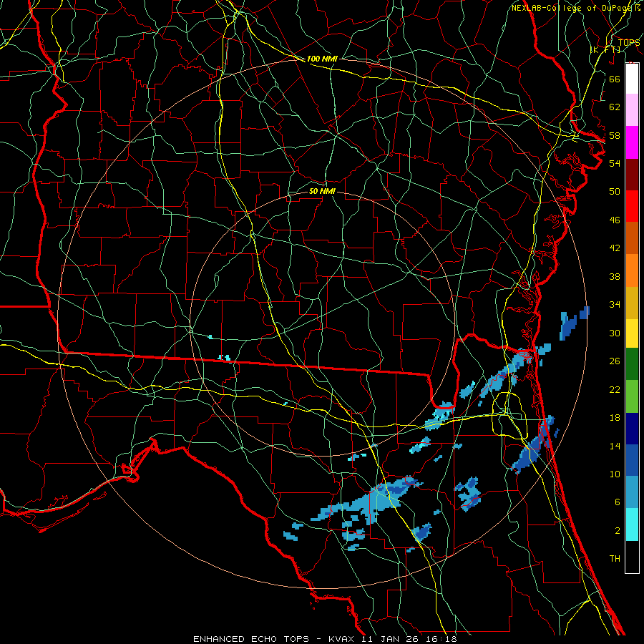644x644 pixels.
Task: Click 'NEXLAB-College of DuPage' credit text
Action: tap(572, 8)
